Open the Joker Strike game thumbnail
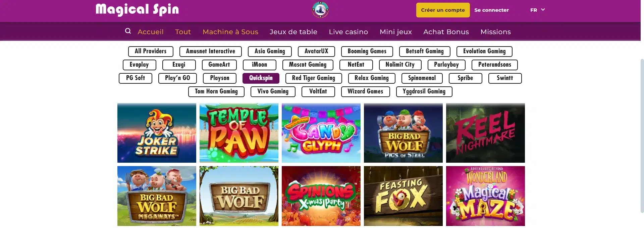Viewport: 644px width, 228px height. (157, 133)
